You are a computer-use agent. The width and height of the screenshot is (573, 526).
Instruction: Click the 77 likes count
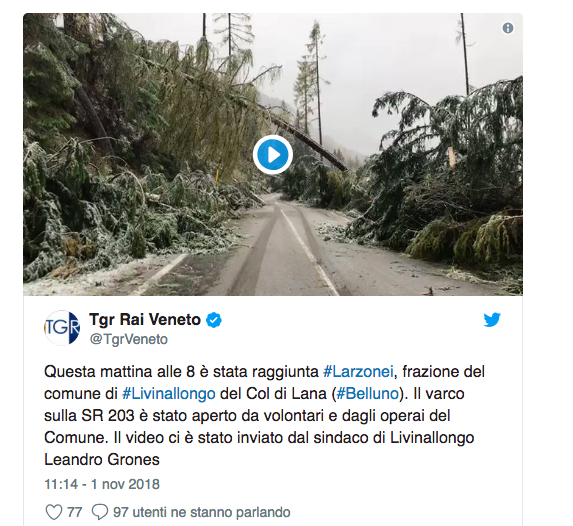point(75,512)
